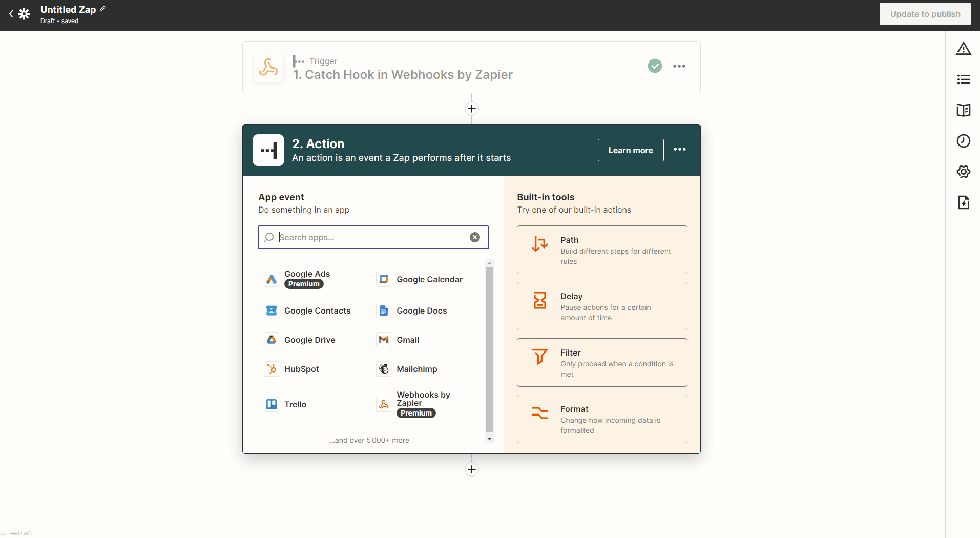Click the scrollbar down arrow
The image size is (980, 538).
pos(489,439)
